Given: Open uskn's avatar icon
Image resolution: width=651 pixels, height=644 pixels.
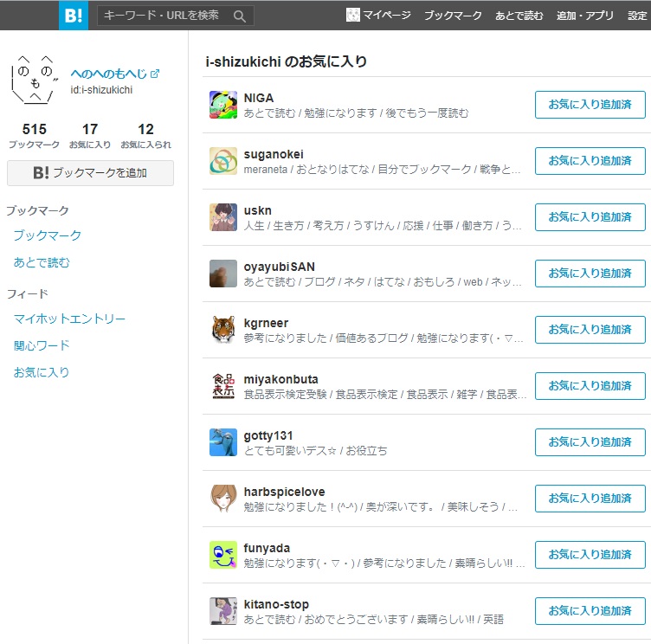Looking at the screenshot, I should point(223,217).
